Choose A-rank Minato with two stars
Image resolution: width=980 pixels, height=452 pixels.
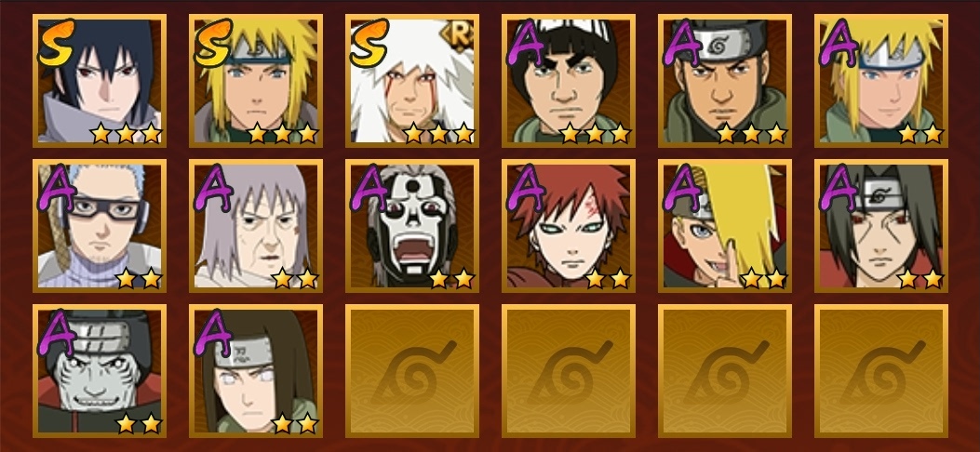coord(880,81)
